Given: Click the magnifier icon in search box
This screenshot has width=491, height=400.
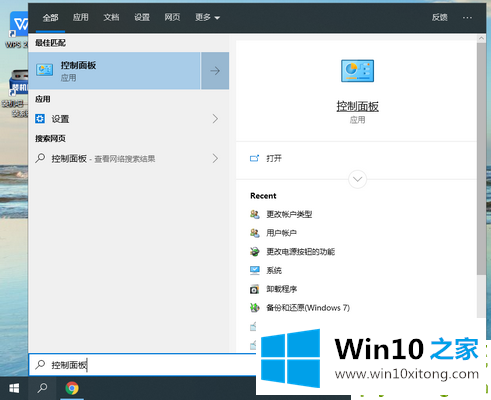Looking at the screenshot, I should pos(40,365).
